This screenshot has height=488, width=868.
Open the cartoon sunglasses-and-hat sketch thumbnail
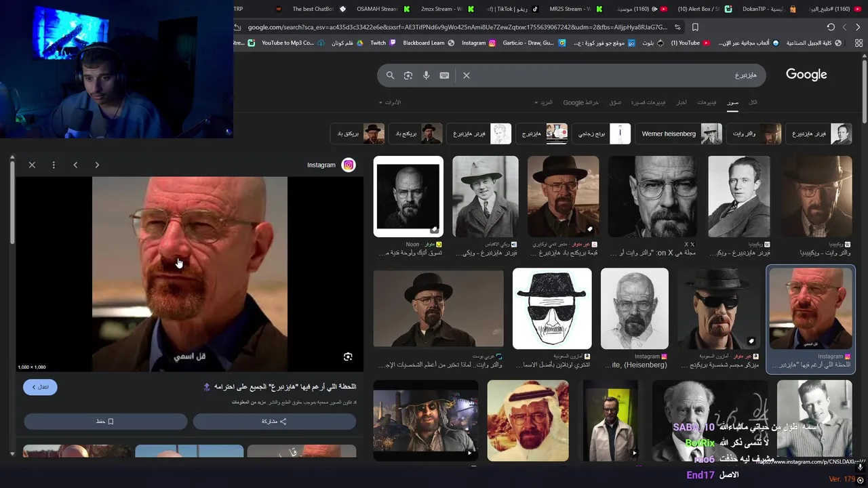pyautogui.click(x=552, y=308)
